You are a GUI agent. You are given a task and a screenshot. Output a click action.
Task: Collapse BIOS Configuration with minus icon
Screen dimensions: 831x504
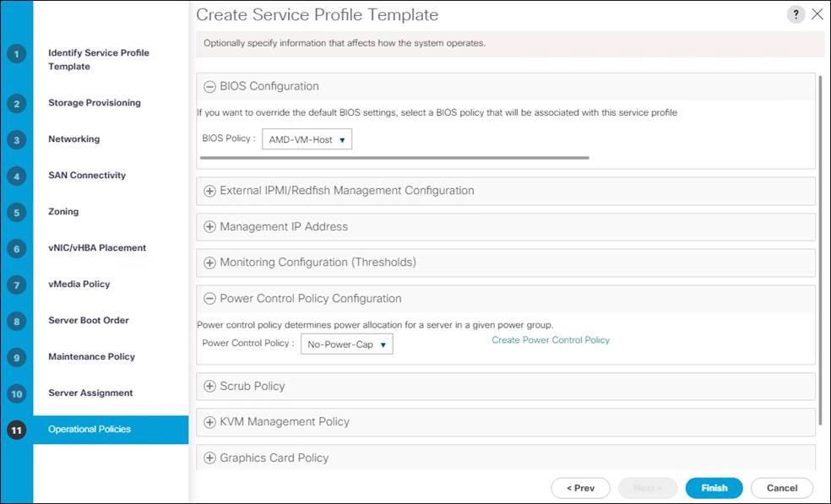[x=210, y=86]
